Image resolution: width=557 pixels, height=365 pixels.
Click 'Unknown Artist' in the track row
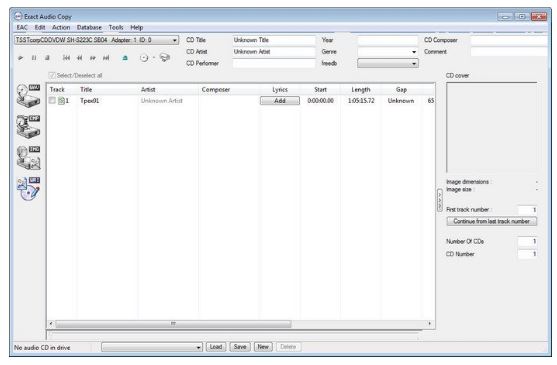coord(162,101)
